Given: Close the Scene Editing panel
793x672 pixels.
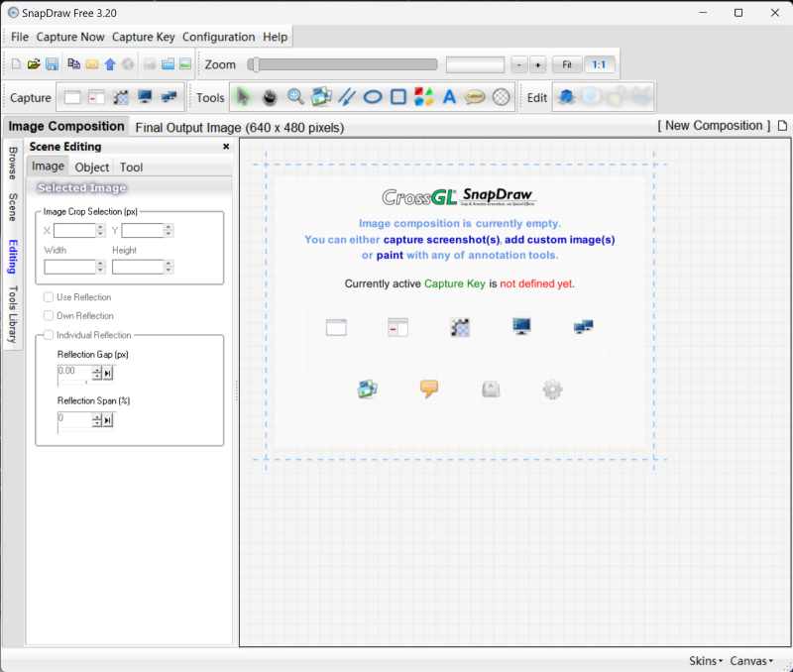Looking at the screenshot, I should [226, 146].
